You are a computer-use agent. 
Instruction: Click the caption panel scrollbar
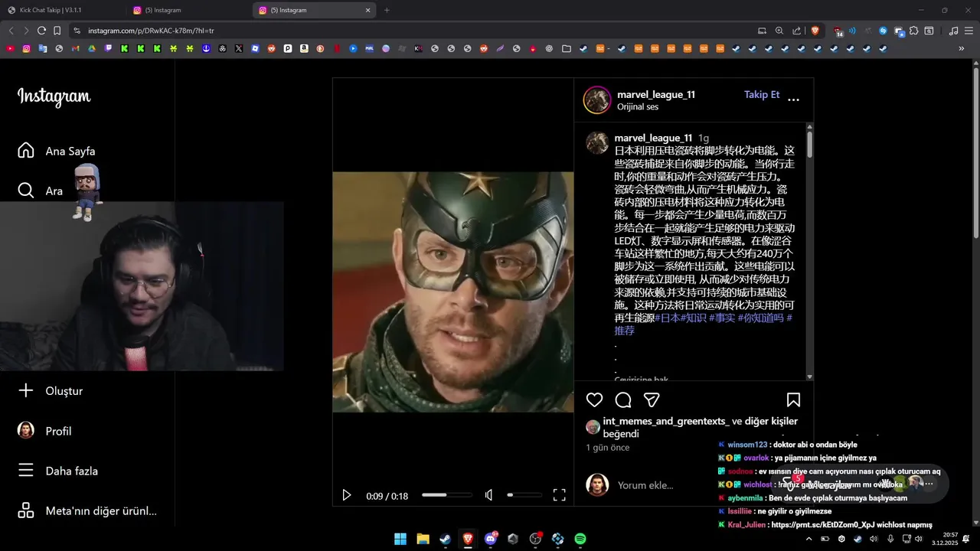809,145
